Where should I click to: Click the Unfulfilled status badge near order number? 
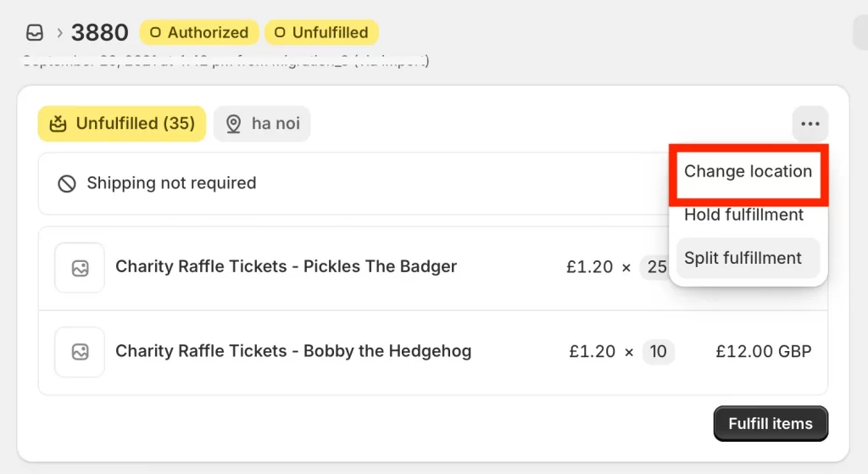coord(321,33)
